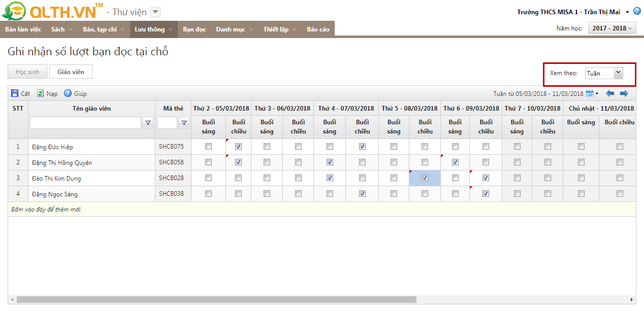
Task: Click the Mã thẻ filter input
Action: point(167,122)
